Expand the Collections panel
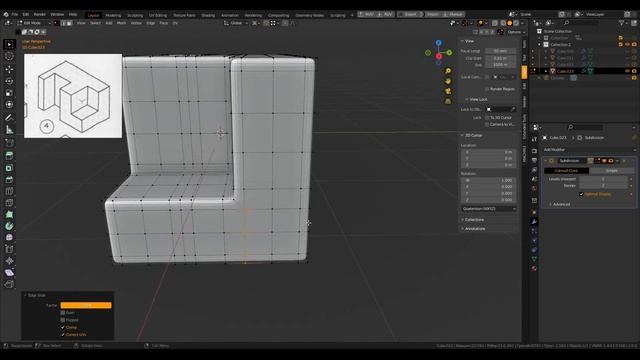 tap(473, 220)
